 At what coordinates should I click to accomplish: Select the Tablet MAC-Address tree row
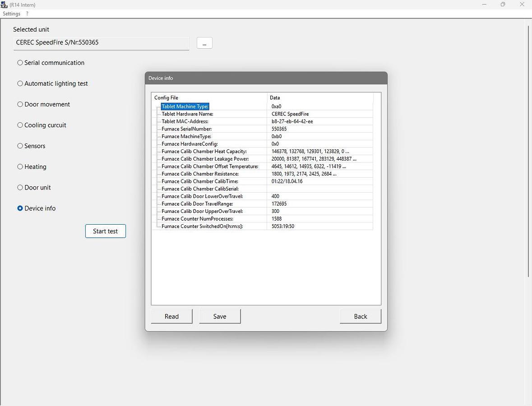(x=185, y=121)
